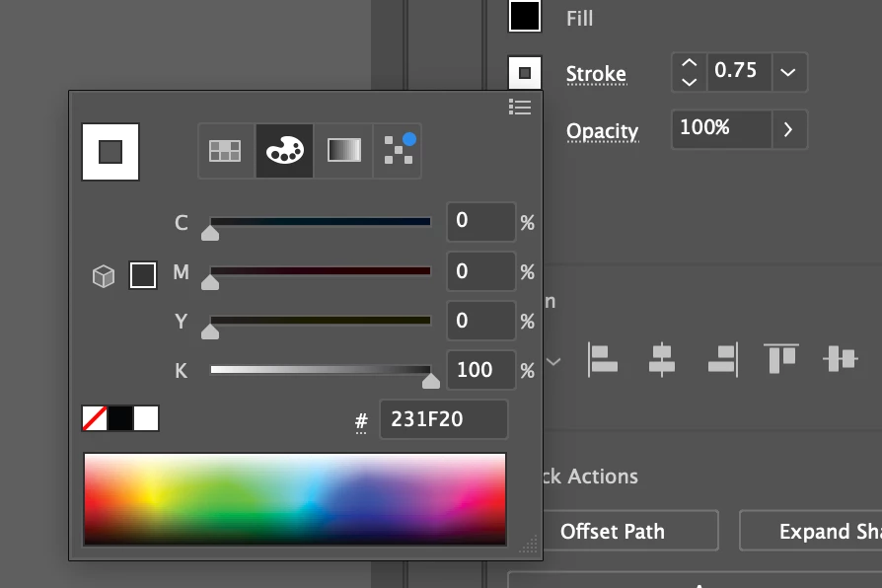Click the out-of-web-color cube icon
Image resolution: width=882 pixels, height=588 pixels.
(x=104, y=276)
